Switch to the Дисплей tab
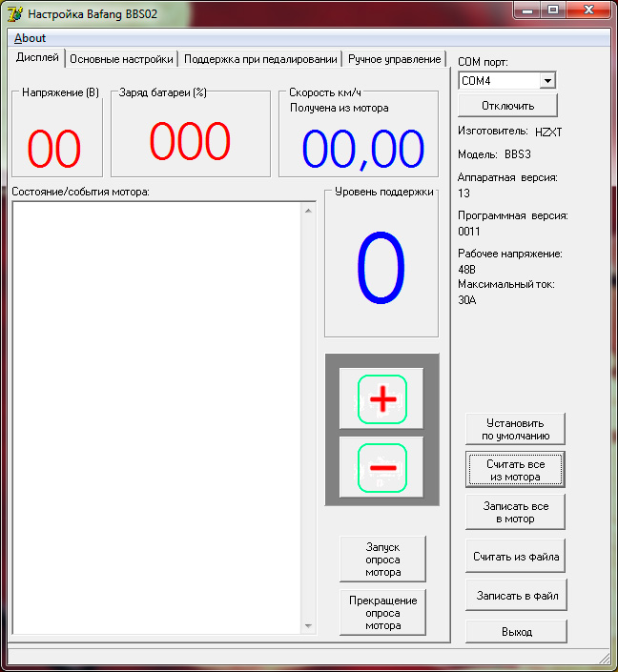 (38, 58)
